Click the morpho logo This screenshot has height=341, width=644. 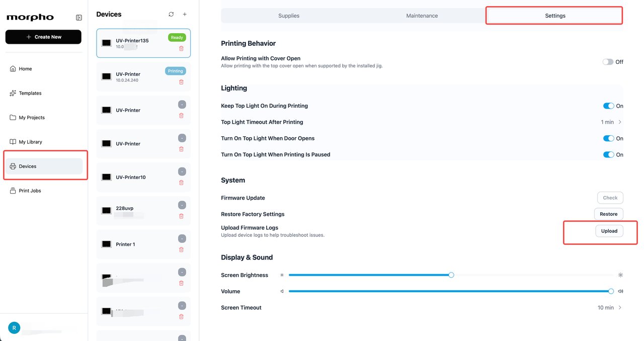click(x=30, y=18)
